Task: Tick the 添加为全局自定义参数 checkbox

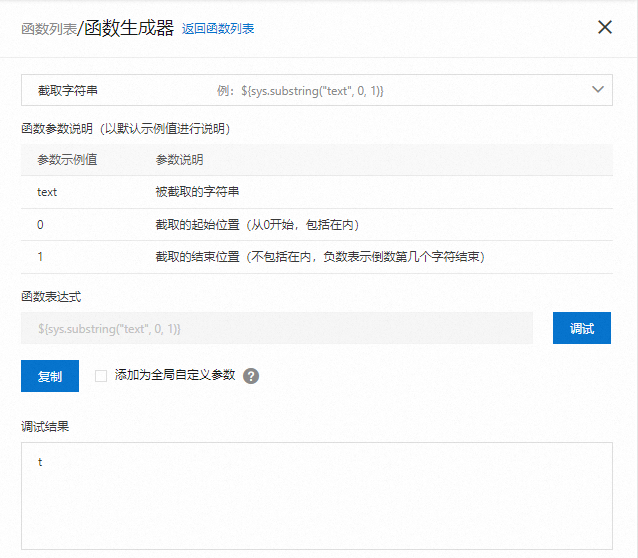Action: pos(101,376)
